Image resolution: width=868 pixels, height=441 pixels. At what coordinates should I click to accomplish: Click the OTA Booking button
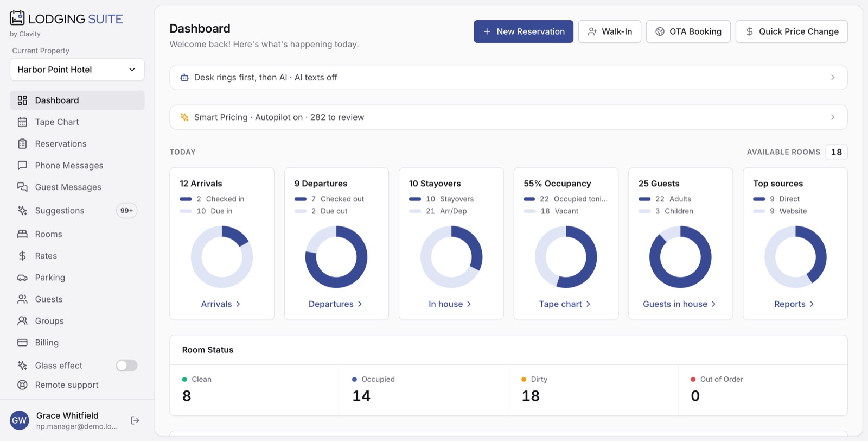pyautogui.click(x=688, y=31)
